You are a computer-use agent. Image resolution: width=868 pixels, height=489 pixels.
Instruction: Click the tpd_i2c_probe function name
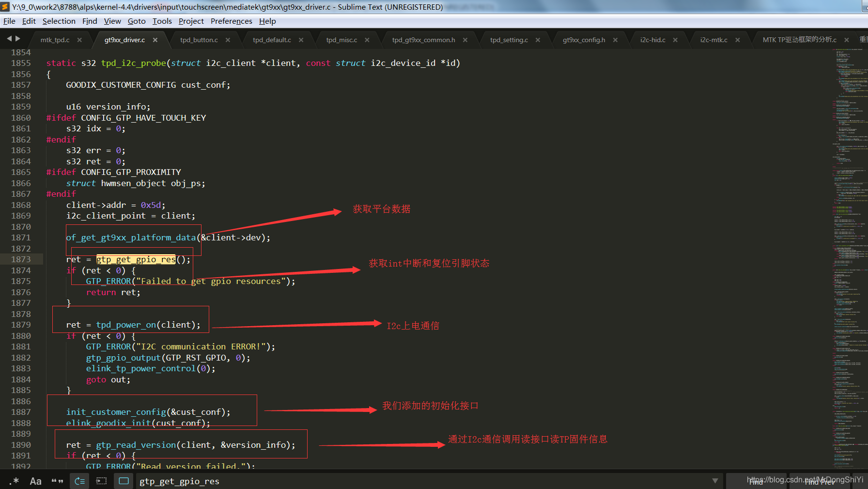pyautogui.click(x=133, y=63)
